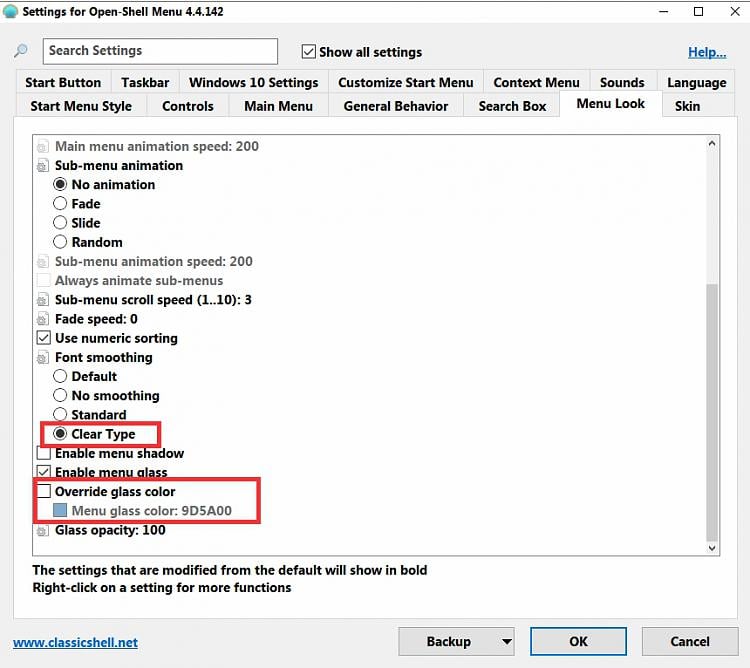Click the settings list scroll down arrow
750x668 pixels.
(712, 548)
